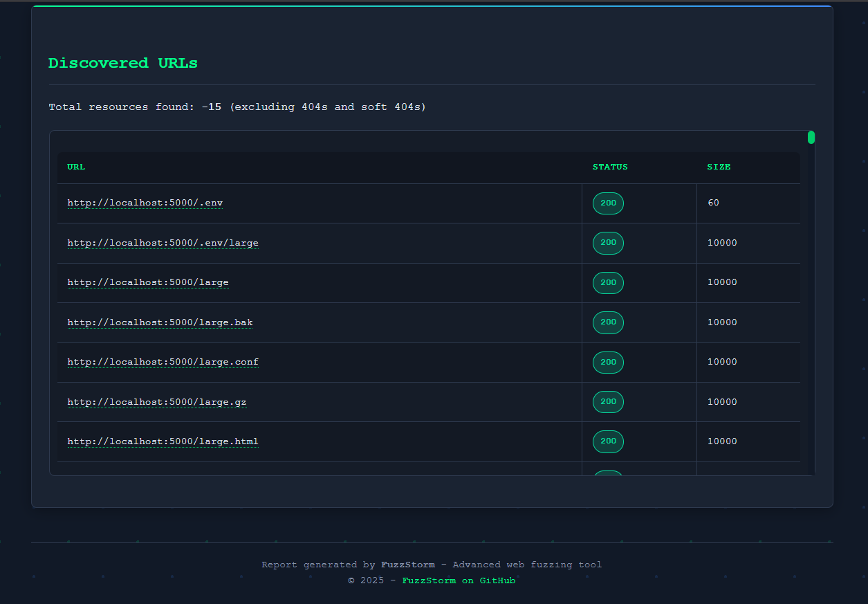The height and width of the screenshot is (604, 868).
Task: Click size 10000 in large.html row
Action: click(722, 441)
